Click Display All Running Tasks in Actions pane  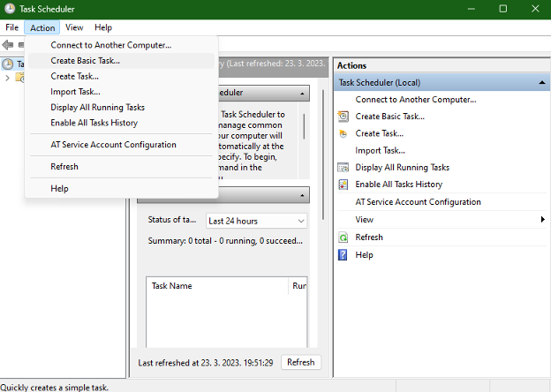(403, 168)
